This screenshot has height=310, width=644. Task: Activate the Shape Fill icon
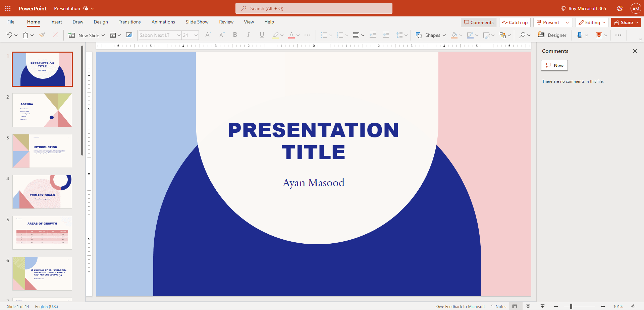click(454, 35)
